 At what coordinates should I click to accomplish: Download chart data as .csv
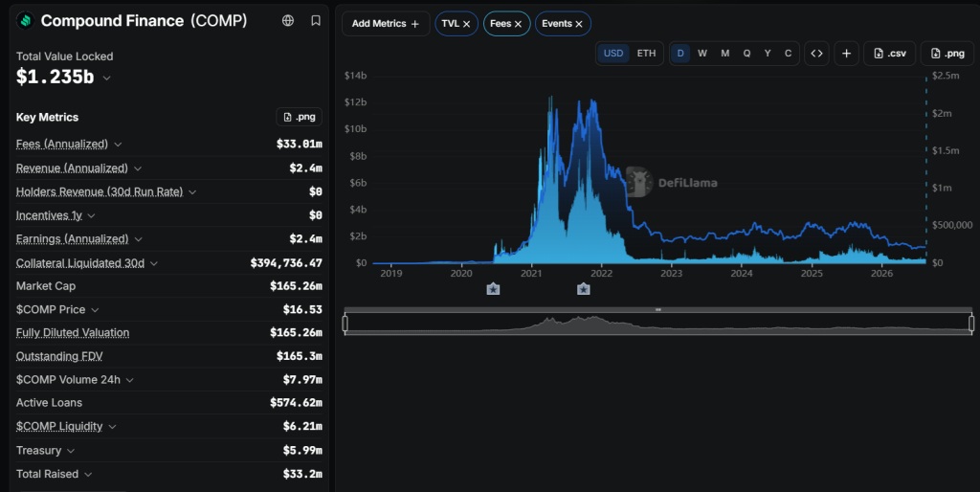pyautogui.click(x=889, y=54)
